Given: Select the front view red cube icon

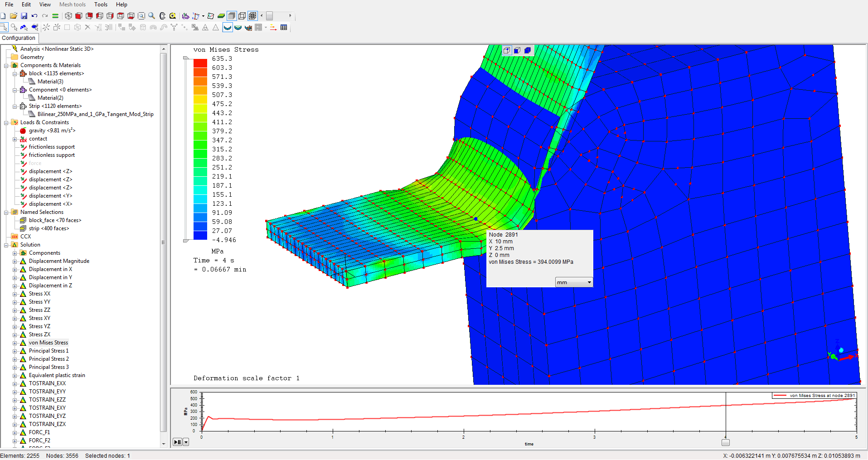Looking at the screenshot, I should 79,16.
